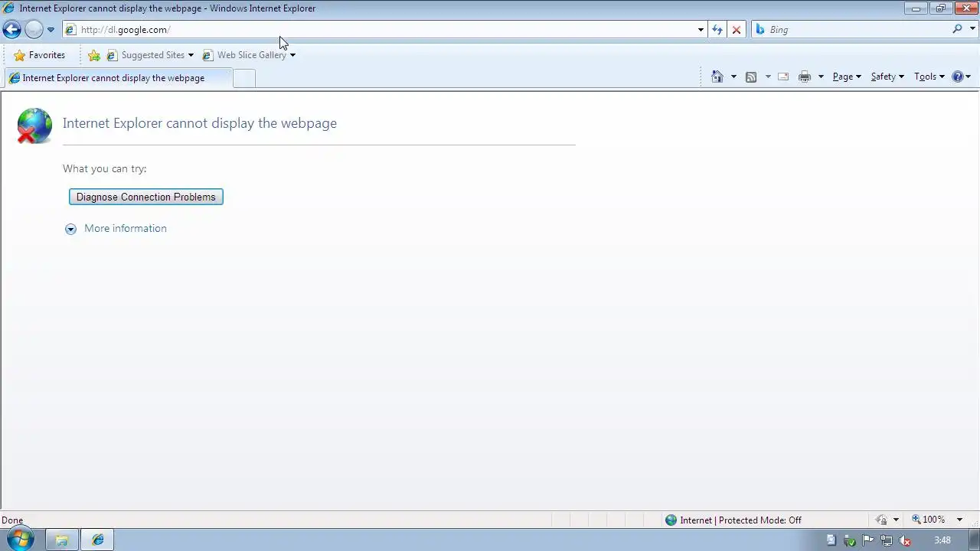The width and height of the screenshot is (980, 551).
Task: Open a new blank tab
Action: pos(243,78)
